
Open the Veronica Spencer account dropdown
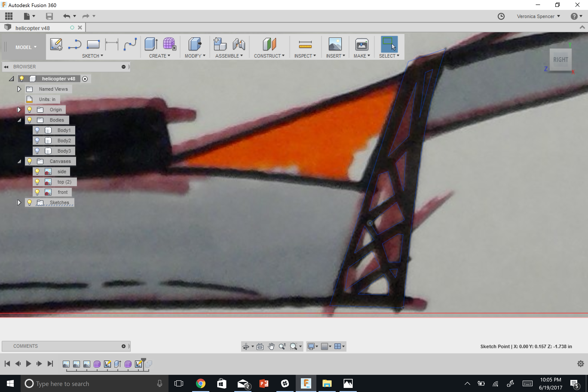[538, 16]
